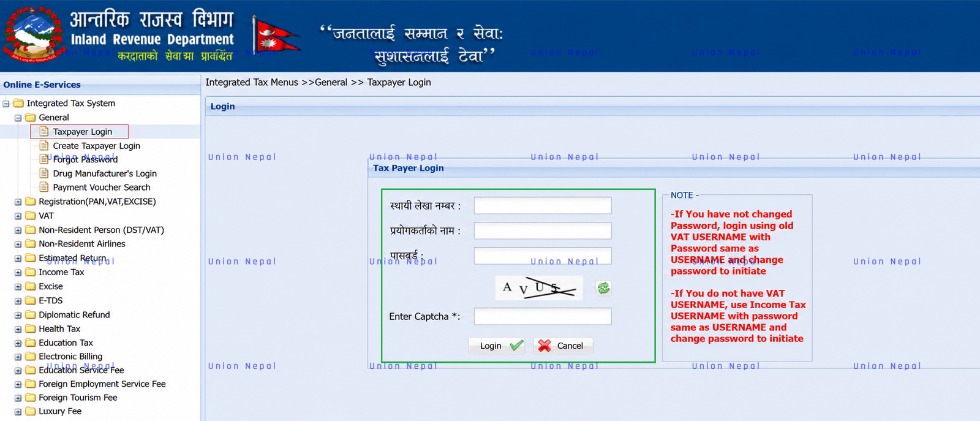
Task: Click the Inland Revenue Department title
Action: pos(153,39)
